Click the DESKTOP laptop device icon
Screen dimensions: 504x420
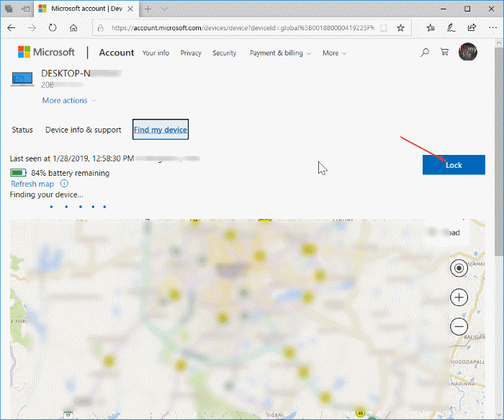pyautogui.click(x=22, y=79)
